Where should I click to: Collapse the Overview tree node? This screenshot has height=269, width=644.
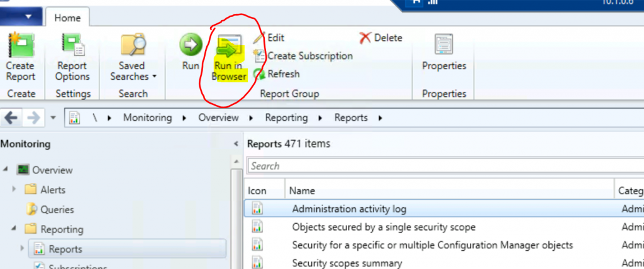pyautogui.click(x=6, y=170)
